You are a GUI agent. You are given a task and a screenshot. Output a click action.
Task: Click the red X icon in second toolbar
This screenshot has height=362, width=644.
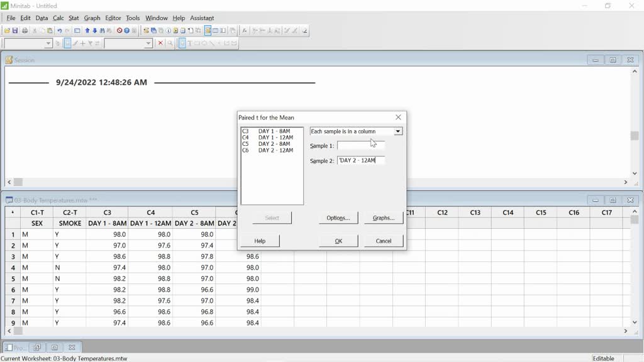point(160,43)
